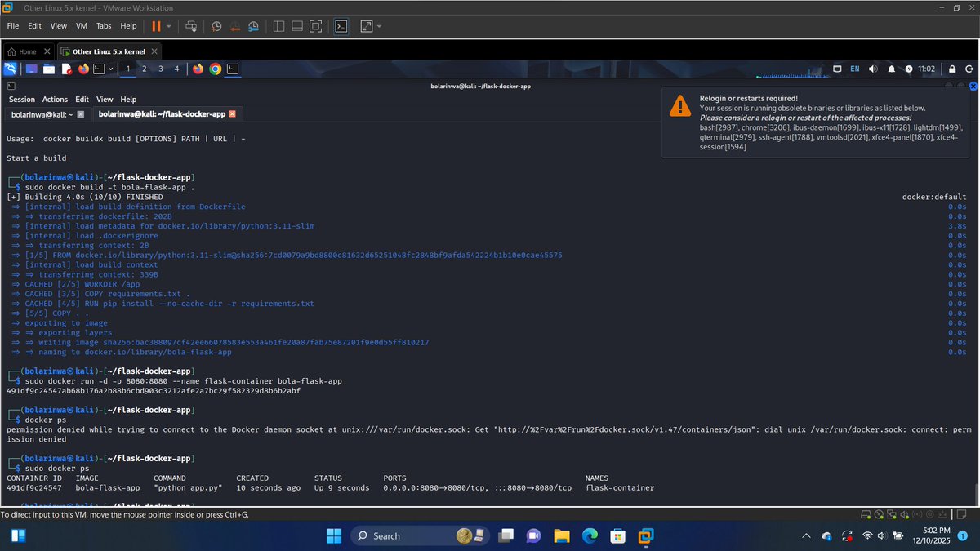This screenshot has width=980, height=551.
Task: Click the Kali panel volume icon
Action: [x=873, y=69]
